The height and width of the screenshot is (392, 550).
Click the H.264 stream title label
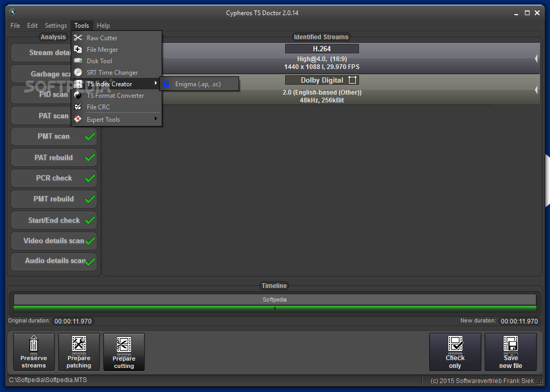[x=322, y=49]
